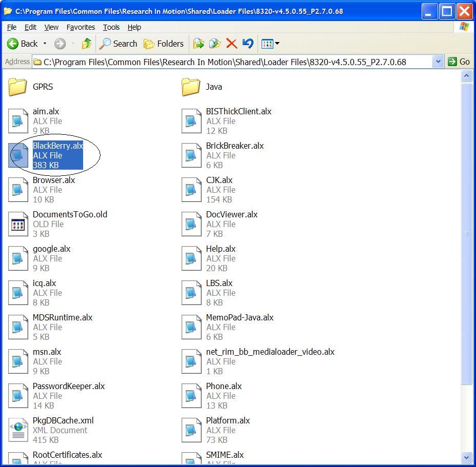This screenshot has height=467, width=476.
Task: Open the Help menu
Action: point(134,27)
